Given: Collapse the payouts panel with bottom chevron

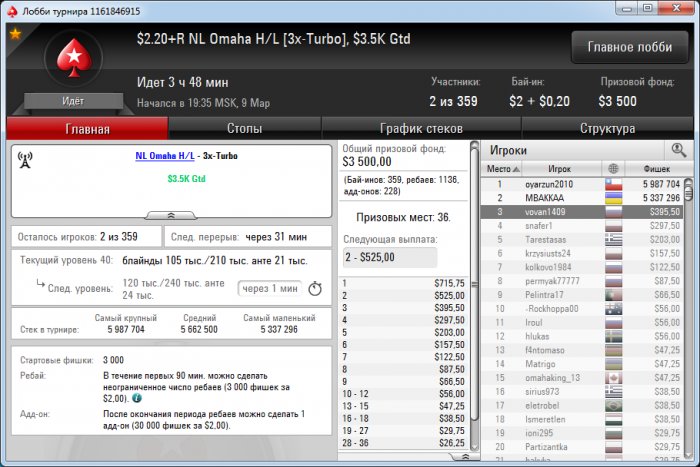Looking at the screenshot, I should pos(465,457).
